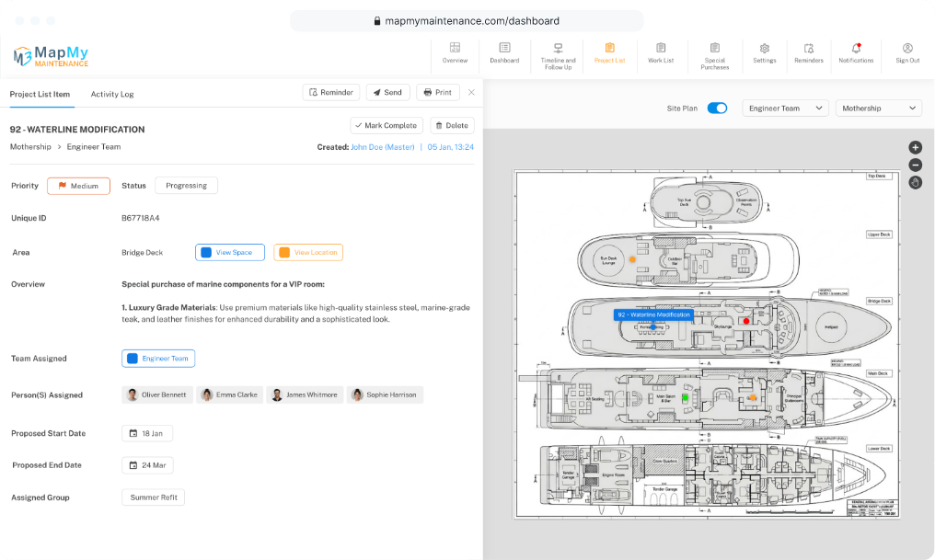Click the Print button
Screen dimensions: 935x560
tap(438, 92)
